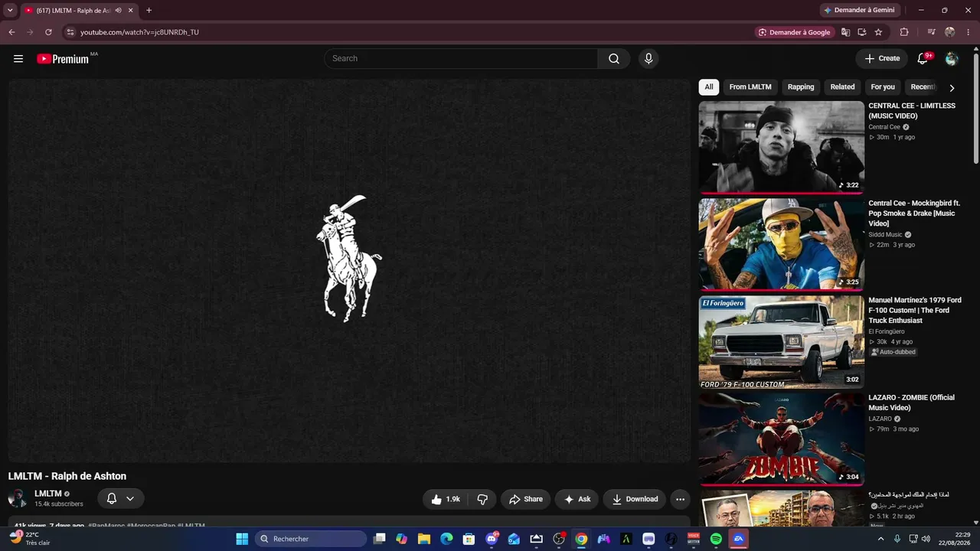Image resolution: width=980 pixels, height=551 pixels.
Task: Open Chrome media controls icon
Action: click(x=932, y=32)
